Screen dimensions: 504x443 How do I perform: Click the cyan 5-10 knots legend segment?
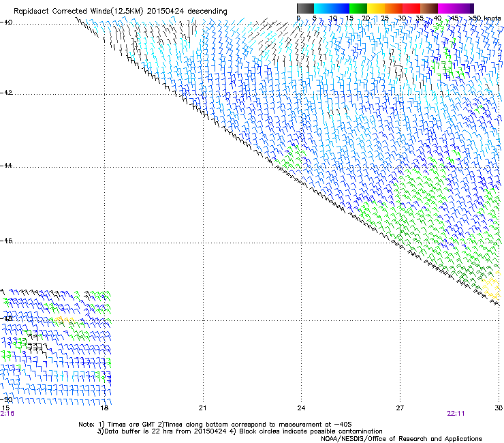coord(323,8)
